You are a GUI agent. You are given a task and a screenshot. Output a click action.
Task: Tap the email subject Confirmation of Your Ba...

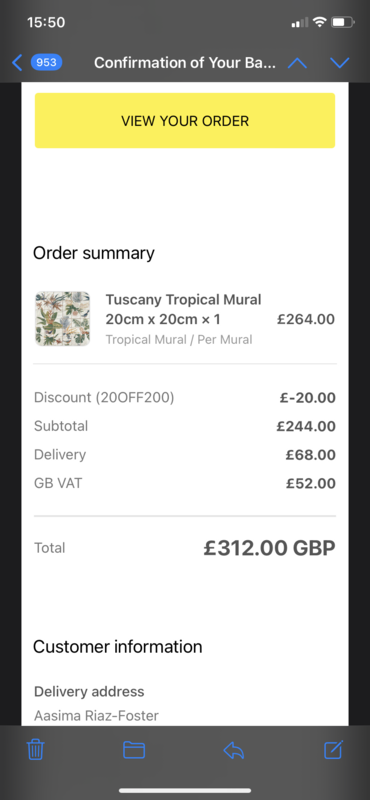pyautogui.click(x=185, y=63)
